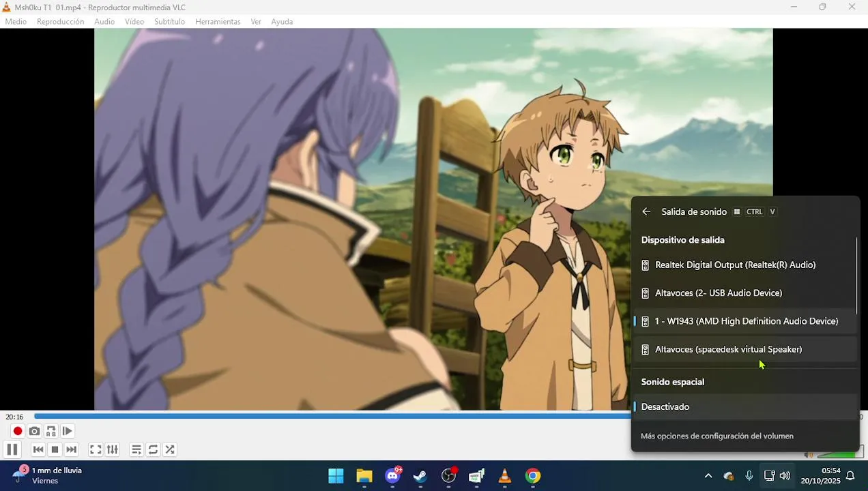The width and height of the screenshot is (868, 491).
Task: Click the sound output panel scrollbar
Action: 856,276
